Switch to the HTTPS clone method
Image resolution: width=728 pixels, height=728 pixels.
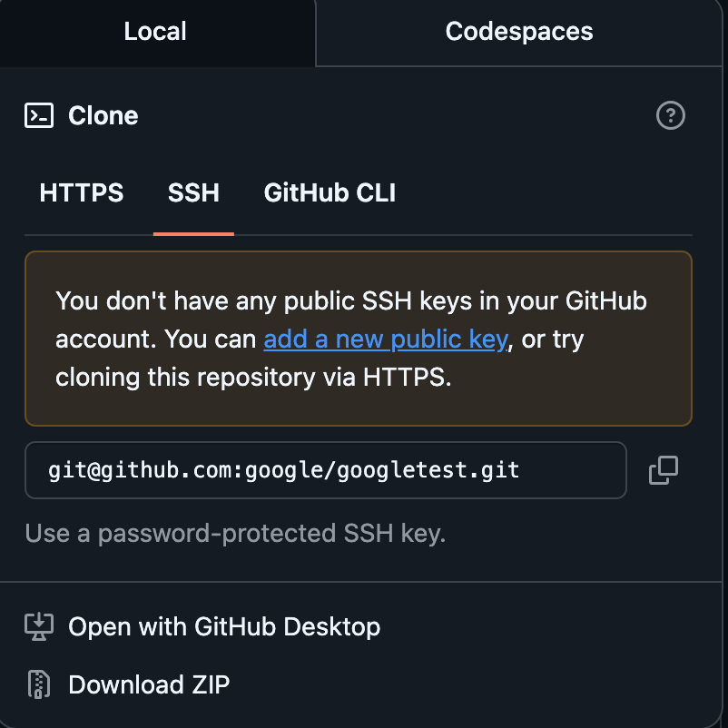(x=81, y=192)
